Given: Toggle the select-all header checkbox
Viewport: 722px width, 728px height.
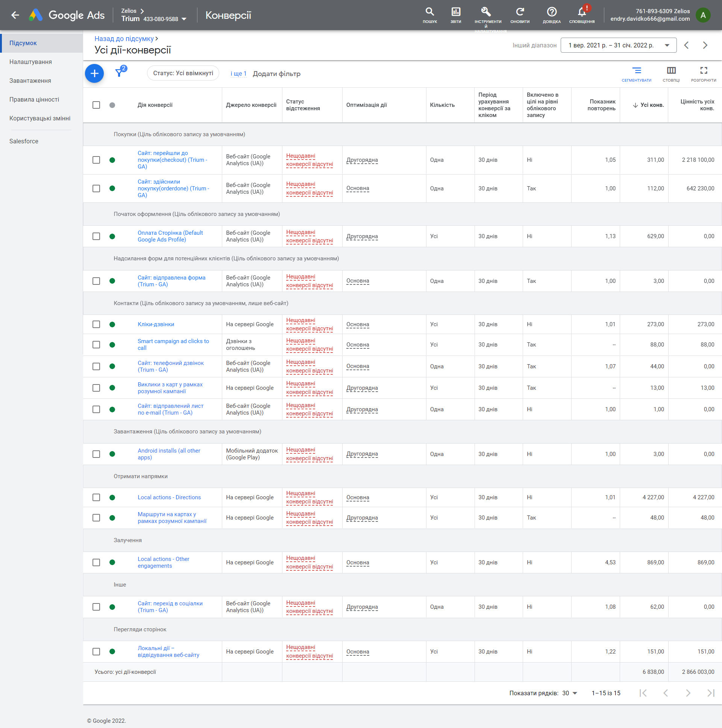Looking at the screenshot, I should coord(96,105).
